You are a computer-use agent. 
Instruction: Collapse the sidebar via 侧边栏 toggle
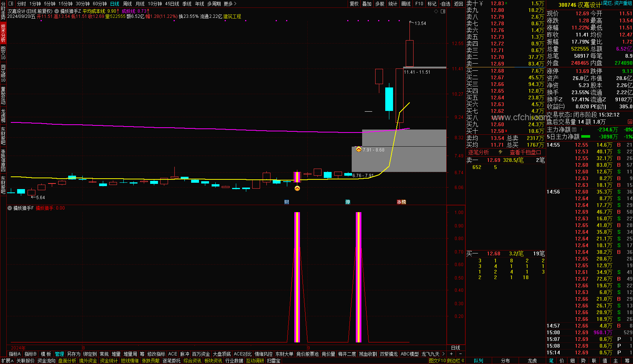tap(455, 361)
